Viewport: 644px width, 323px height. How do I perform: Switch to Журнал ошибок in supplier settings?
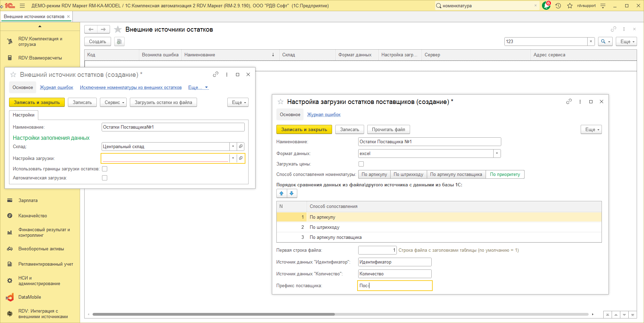click(324, 115)
